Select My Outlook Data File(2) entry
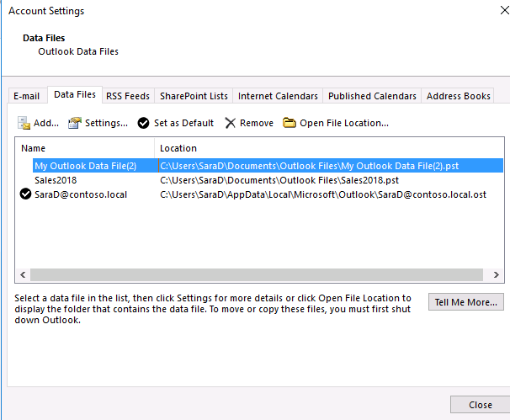510x420 pixels. 85,166
